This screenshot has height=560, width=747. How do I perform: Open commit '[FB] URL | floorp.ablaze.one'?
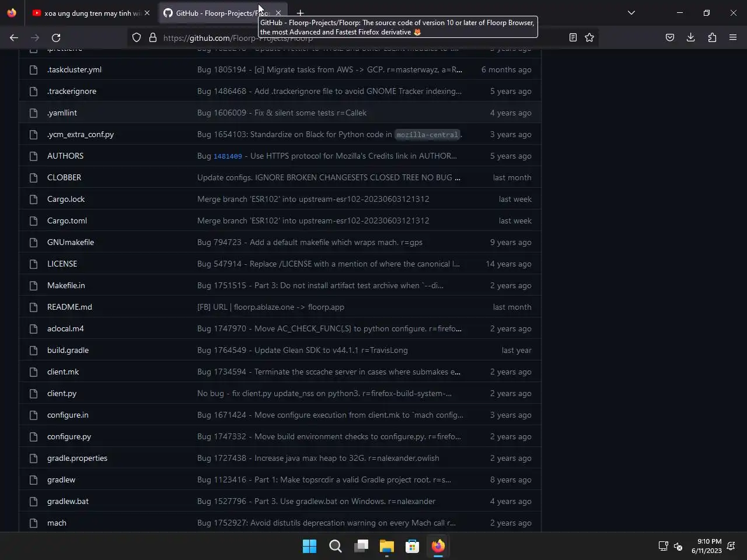coord(271,307)
